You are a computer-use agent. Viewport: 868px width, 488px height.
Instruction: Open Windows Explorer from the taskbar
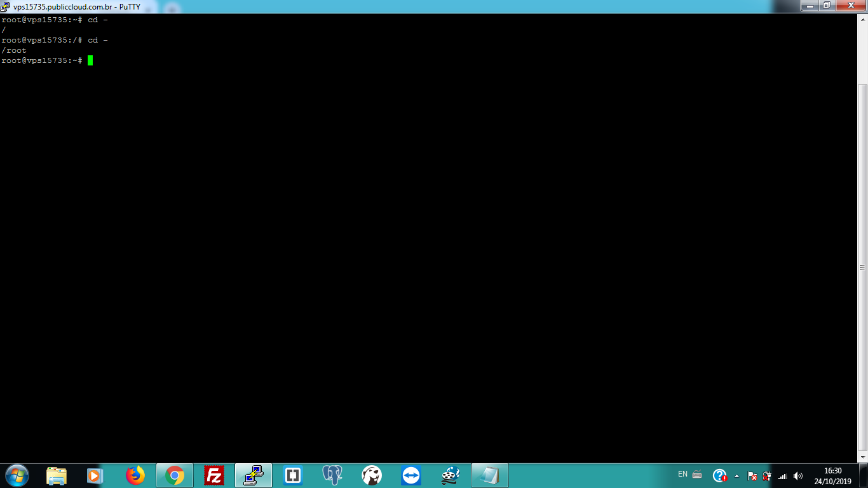click(57, 475)
